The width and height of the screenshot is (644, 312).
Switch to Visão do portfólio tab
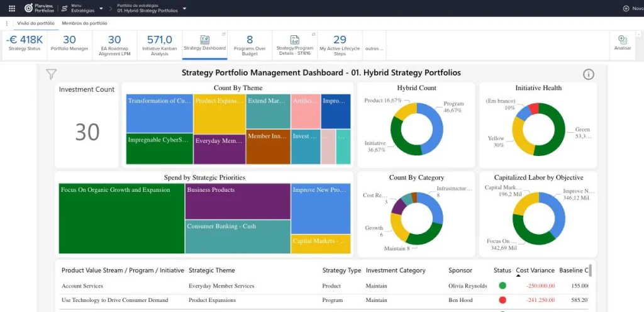click(x=36, y=23)
